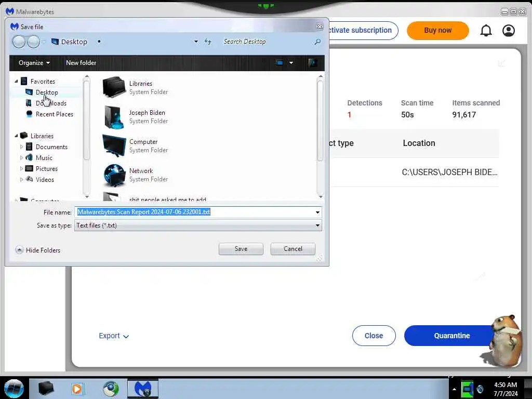
Task: Click the hamster desktop character
Action: tap(504, 341)
